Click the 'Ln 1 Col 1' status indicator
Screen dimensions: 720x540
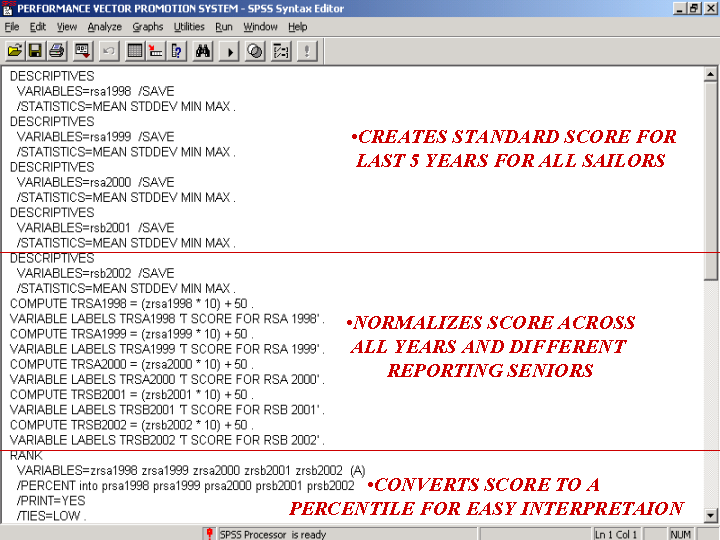pyautogui.click(x=616, y=534)
